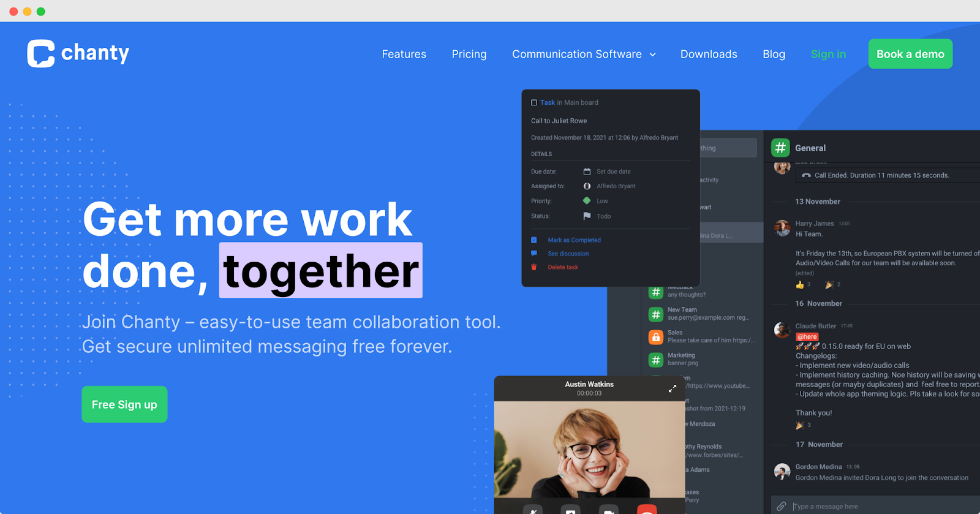Click the Austin Watkins call video feed
This screenshot has width=980, height=514.
[589, 450]
